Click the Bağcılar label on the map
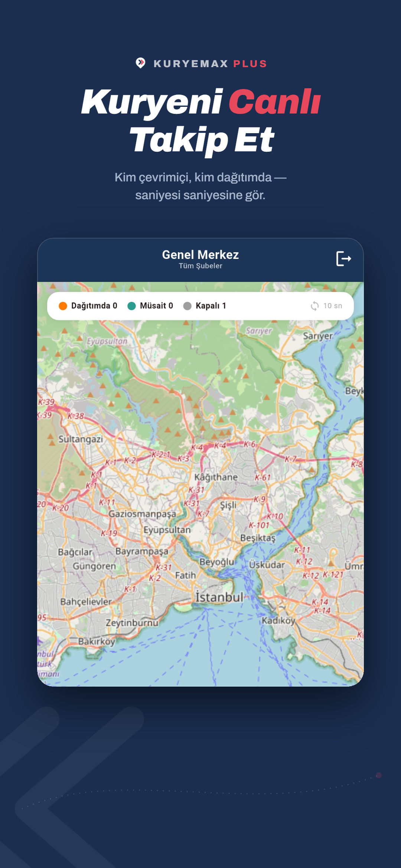This screenshot has height=868, width=401. point(75,552)
